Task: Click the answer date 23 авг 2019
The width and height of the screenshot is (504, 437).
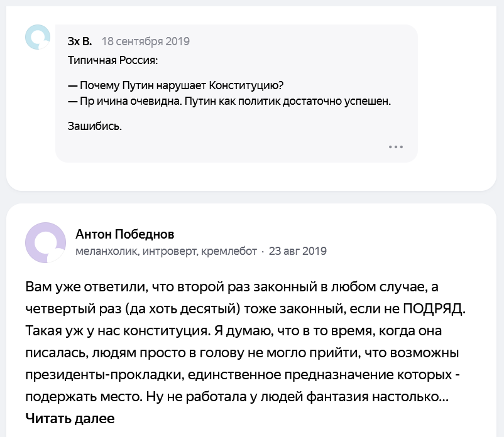Action: point(297,251)
